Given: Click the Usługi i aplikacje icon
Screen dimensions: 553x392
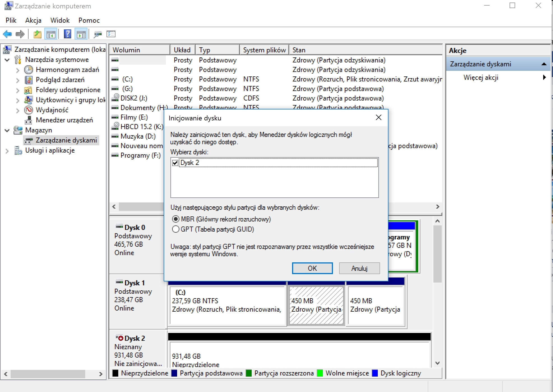Looking at the screenshot, I should pyautogui.click(x=18, y=150).
